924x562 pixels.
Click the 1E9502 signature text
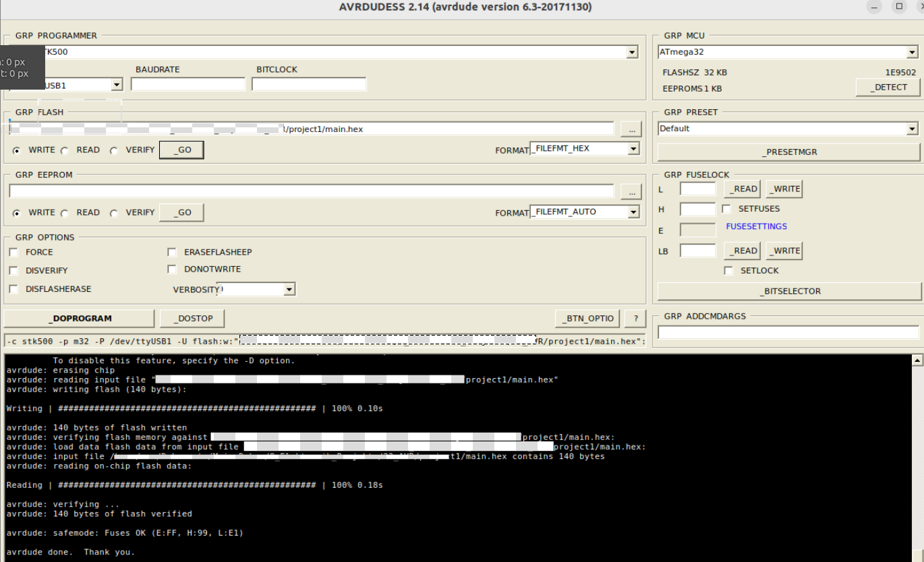(x=900, y=72)
